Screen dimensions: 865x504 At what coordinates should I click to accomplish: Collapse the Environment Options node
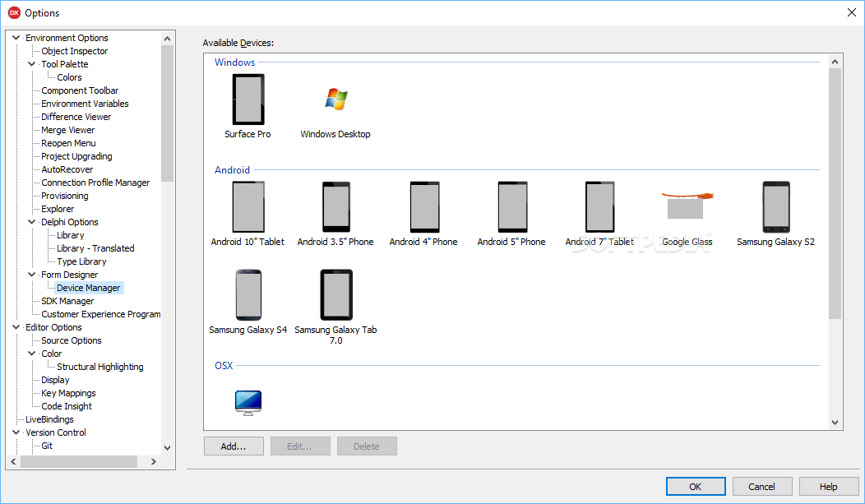16,38
